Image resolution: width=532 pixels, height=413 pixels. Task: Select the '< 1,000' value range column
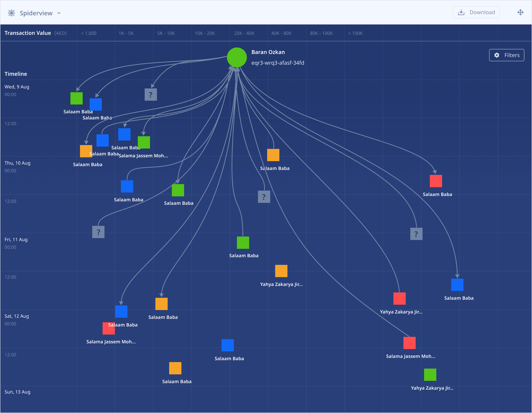89,33
